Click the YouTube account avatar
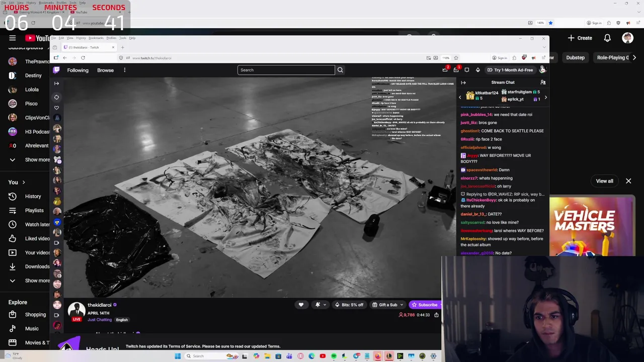The height and width of the screenshot is (362, 644). [627, 38]
